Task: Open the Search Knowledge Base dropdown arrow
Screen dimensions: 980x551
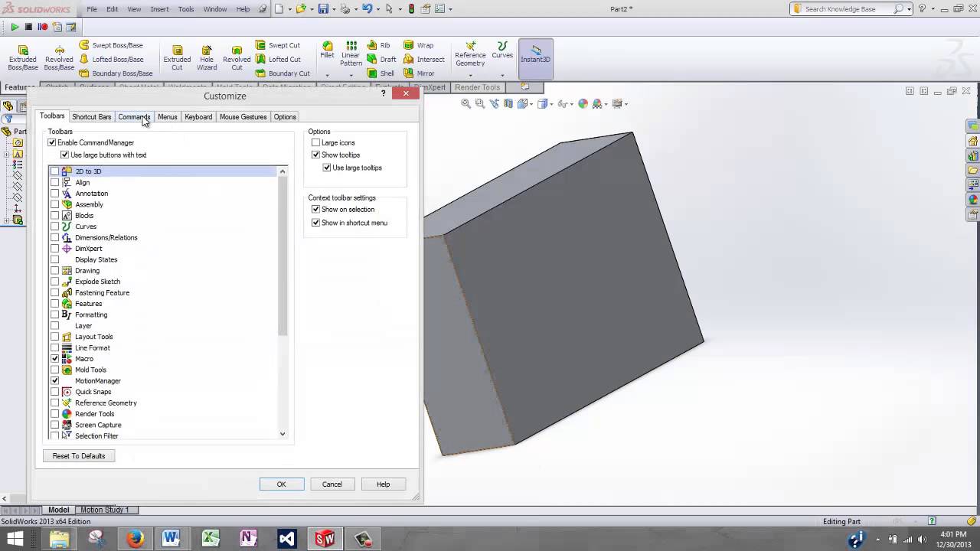Action: (909, 9)
